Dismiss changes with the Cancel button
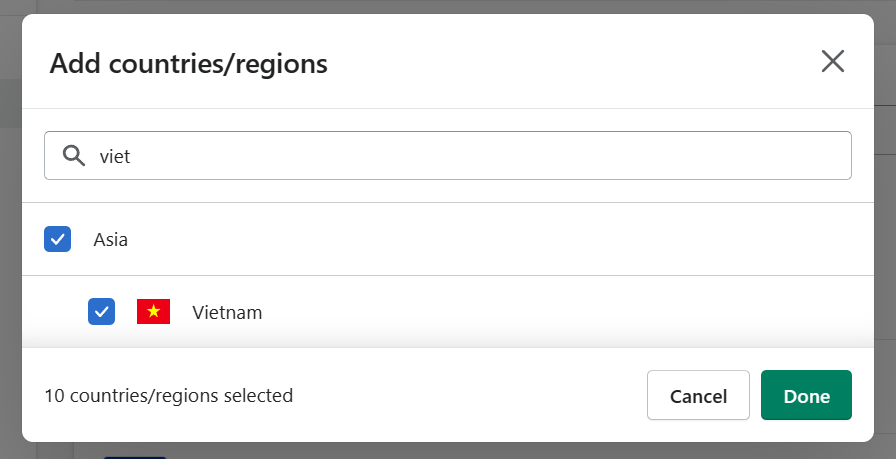The image size is (896, 459). coord(698,395)
